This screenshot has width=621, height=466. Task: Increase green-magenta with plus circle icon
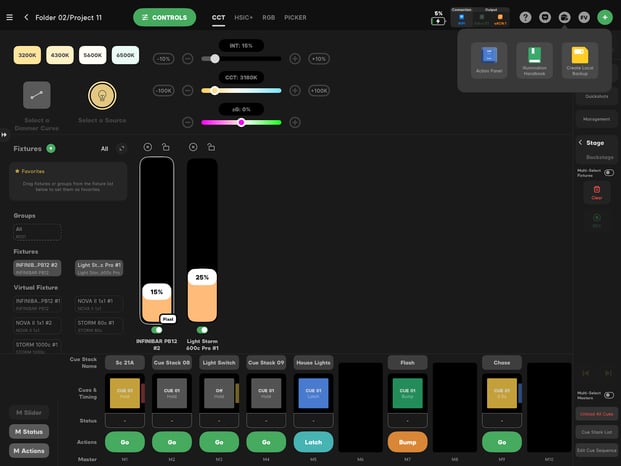point(295,122)
